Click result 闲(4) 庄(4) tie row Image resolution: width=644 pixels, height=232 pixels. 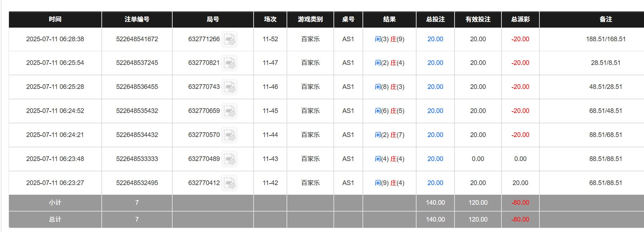[x=389, y=159]
